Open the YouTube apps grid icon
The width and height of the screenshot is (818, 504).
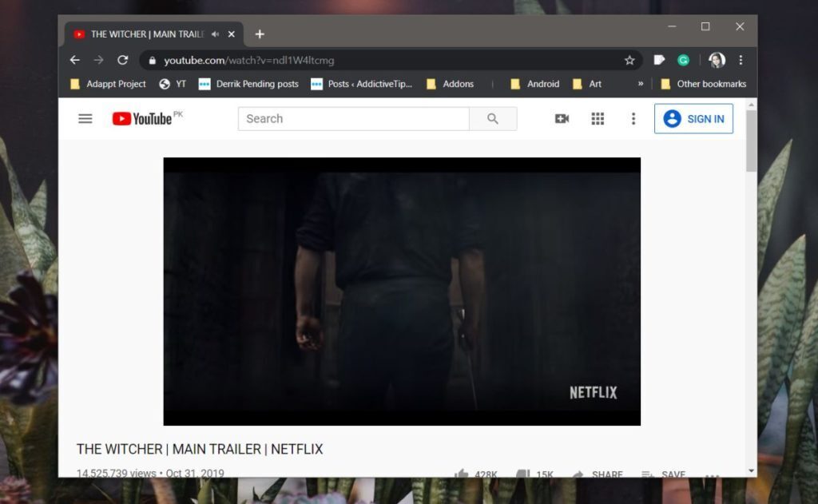[x=598, y=118]
